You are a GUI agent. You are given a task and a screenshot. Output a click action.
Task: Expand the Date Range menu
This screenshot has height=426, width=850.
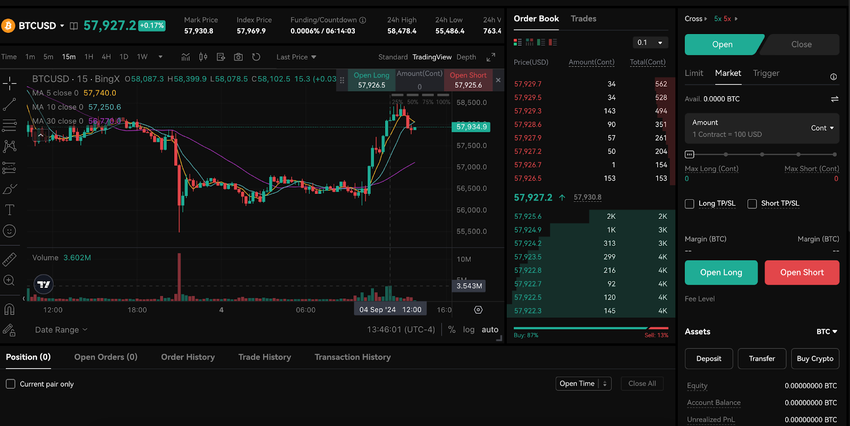coord(61,330)
